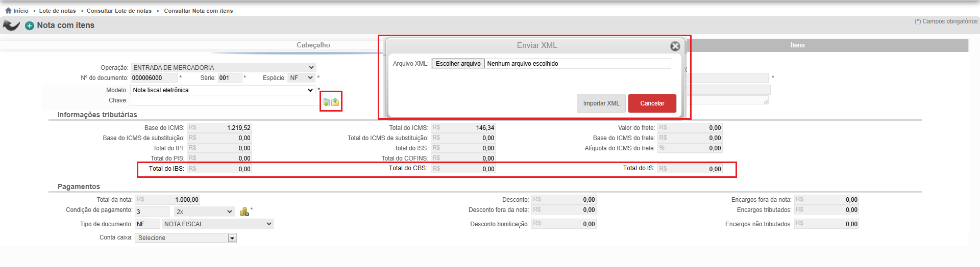Expand the NOTA FISCAL document type dropdown
980x267 pixels.
pos(218,224)
